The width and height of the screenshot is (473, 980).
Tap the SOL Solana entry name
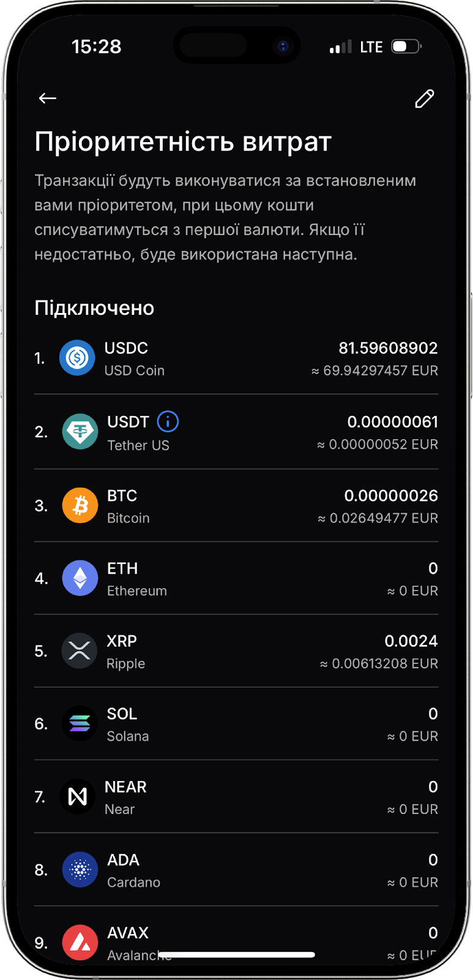point(127,724)
